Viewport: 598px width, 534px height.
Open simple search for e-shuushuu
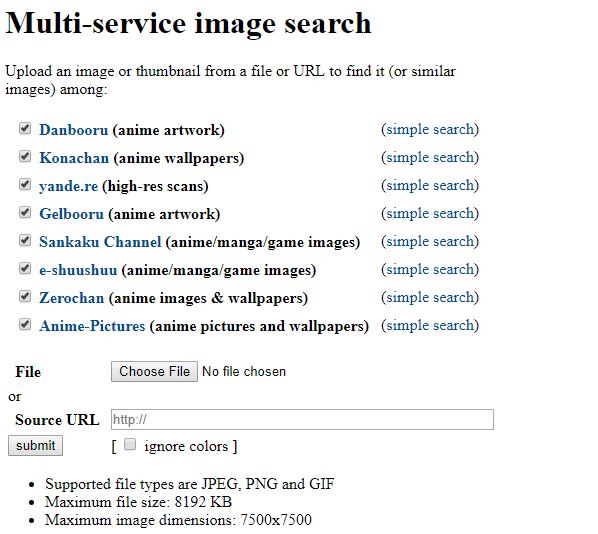pos(430,270)
